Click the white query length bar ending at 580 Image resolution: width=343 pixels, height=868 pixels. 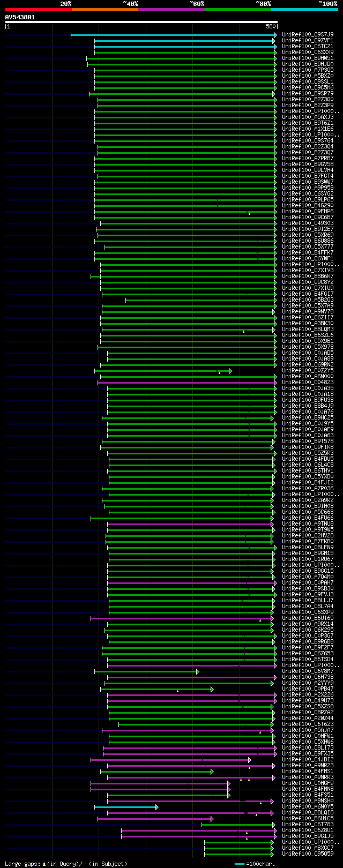[x=141, y=22]
